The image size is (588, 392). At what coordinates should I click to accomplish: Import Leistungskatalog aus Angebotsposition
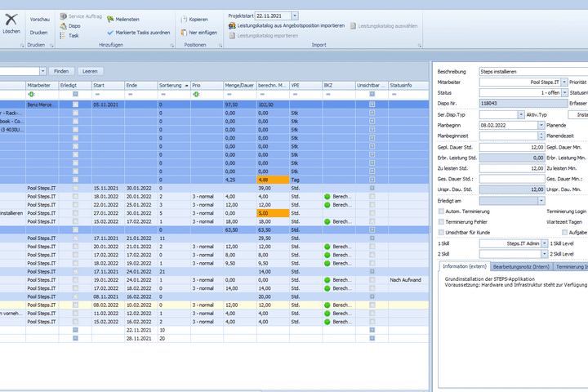(233, 26)
